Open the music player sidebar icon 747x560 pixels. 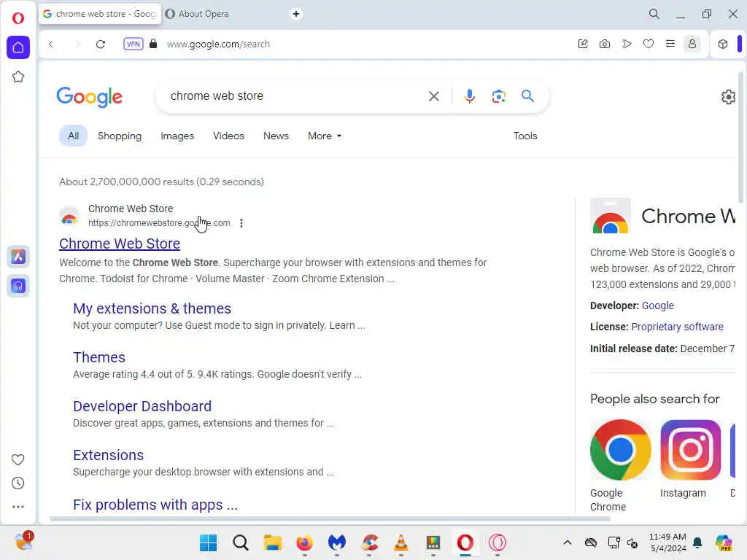(x=18, y=286)
